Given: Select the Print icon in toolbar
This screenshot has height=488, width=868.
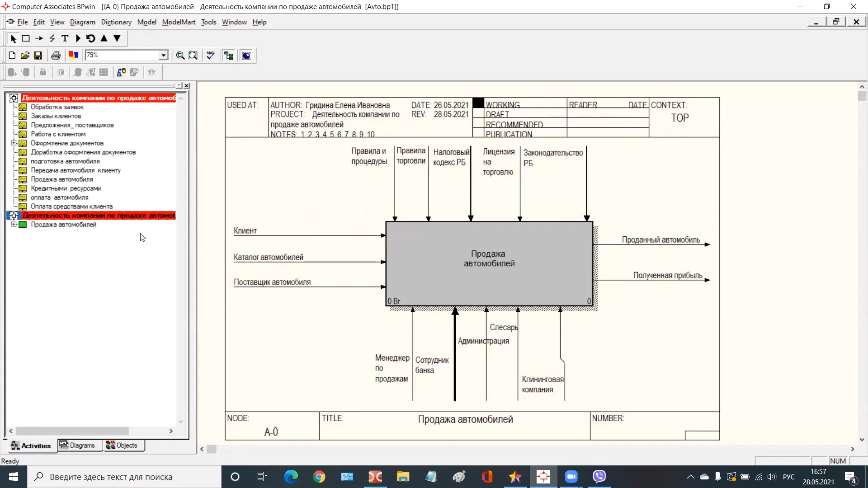Looking at the screenshot, I should pos(56,55).
